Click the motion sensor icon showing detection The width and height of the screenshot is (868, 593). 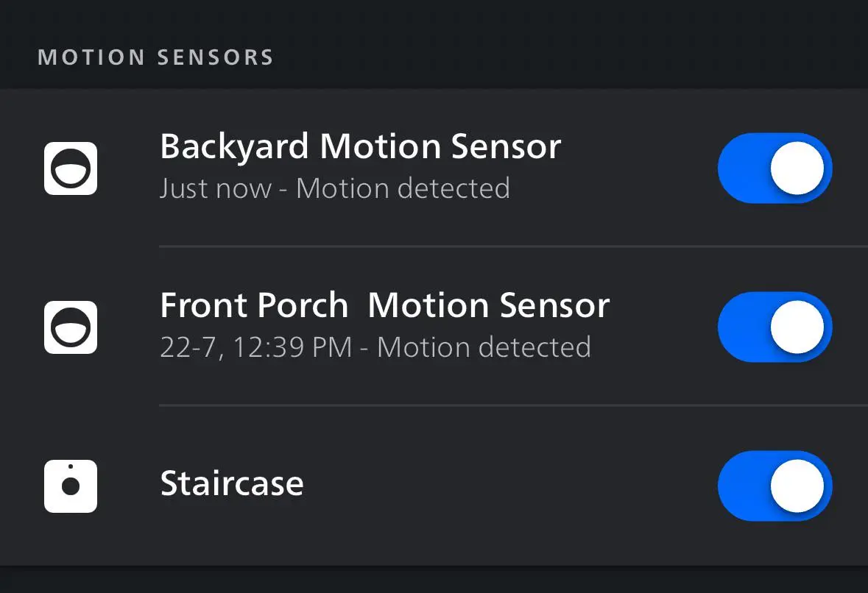(70, 168)
